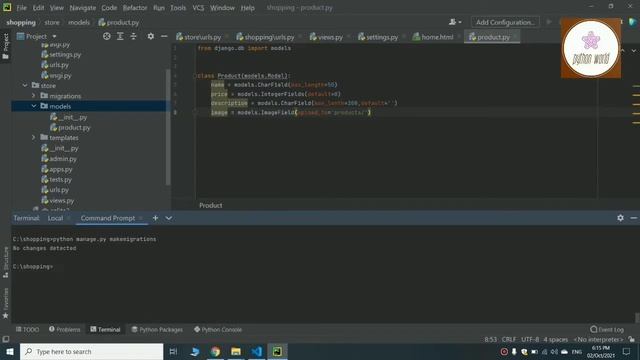Image resolution: width=640 pixels, height=360 pixels.
Task: Click the Collapse All icon in Project panel
Action: tap(133, 36)
